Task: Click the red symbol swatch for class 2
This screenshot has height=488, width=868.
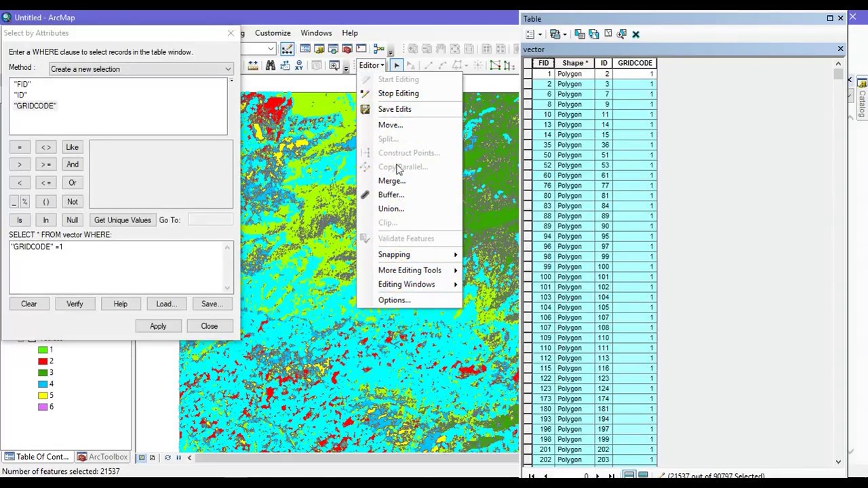Action: [43, 361]
